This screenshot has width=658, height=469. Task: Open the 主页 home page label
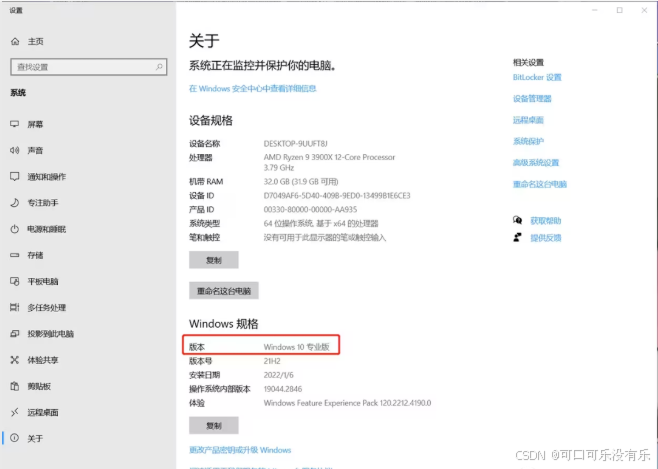pyautogui.click(x=36, y=41)
